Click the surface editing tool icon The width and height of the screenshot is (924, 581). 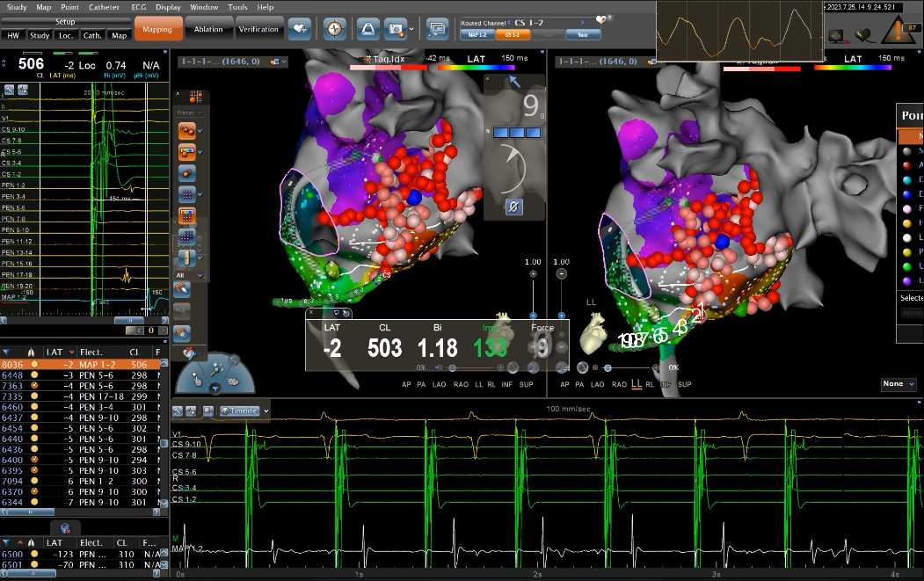183,333
